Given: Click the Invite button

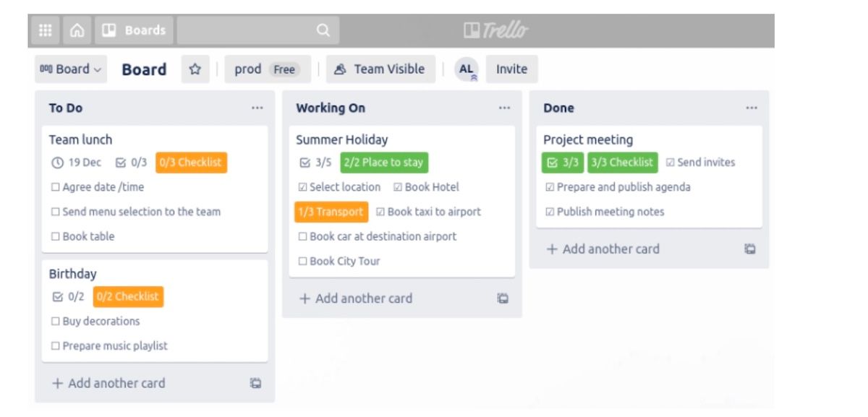Looking at the screenshot, I should pos(511,69).
